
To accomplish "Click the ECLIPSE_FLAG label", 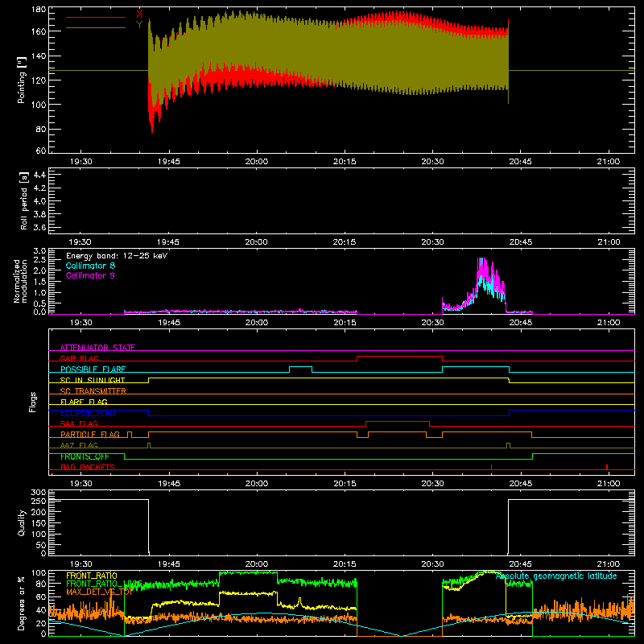I will coord(88,413).
